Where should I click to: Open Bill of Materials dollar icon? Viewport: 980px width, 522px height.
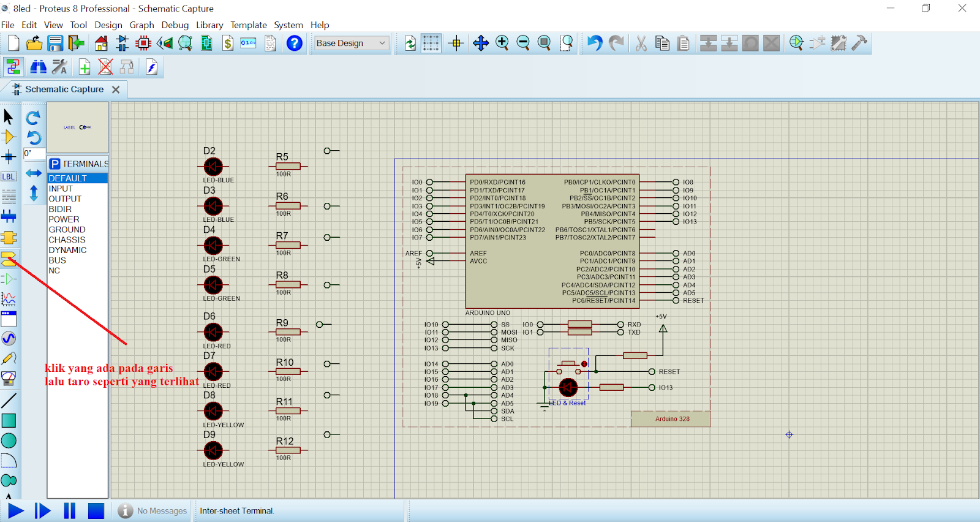pos(228,43)
